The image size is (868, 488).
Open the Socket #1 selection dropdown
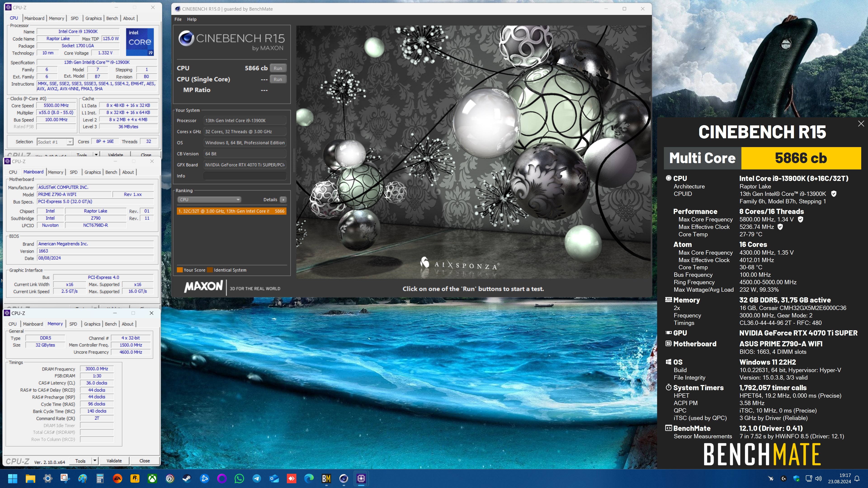click(55, 142)
